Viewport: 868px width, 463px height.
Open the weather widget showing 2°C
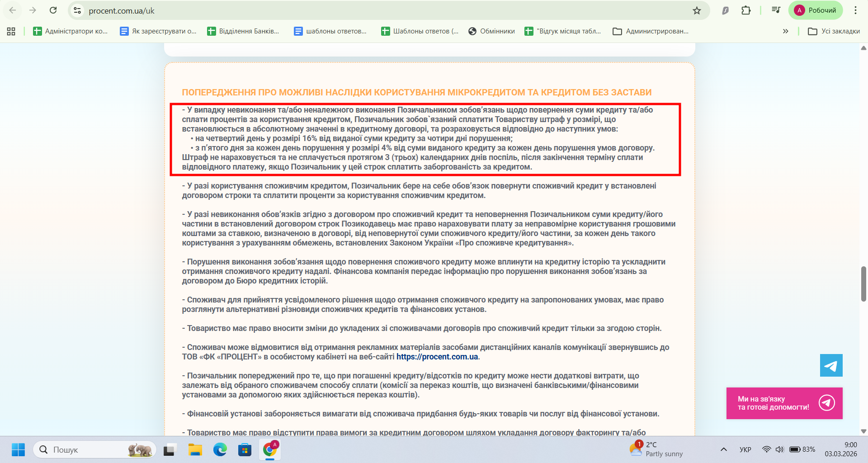[656, 449]
